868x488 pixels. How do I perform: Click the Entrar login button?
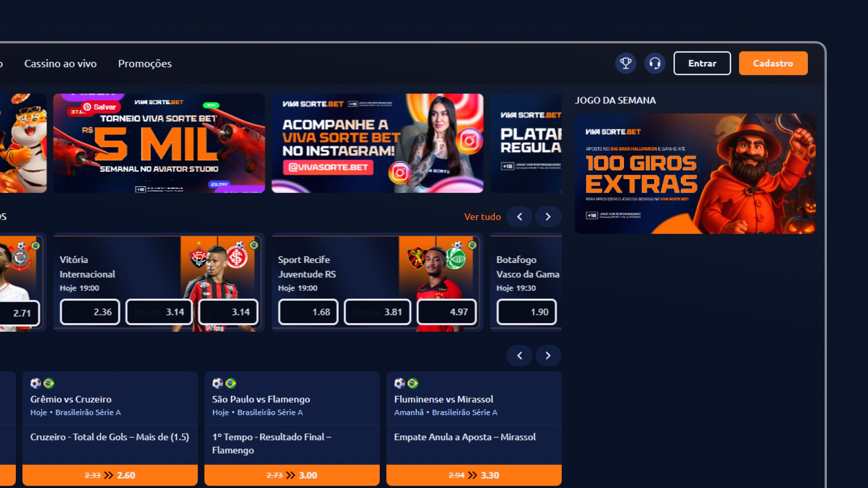click(702, 63)
